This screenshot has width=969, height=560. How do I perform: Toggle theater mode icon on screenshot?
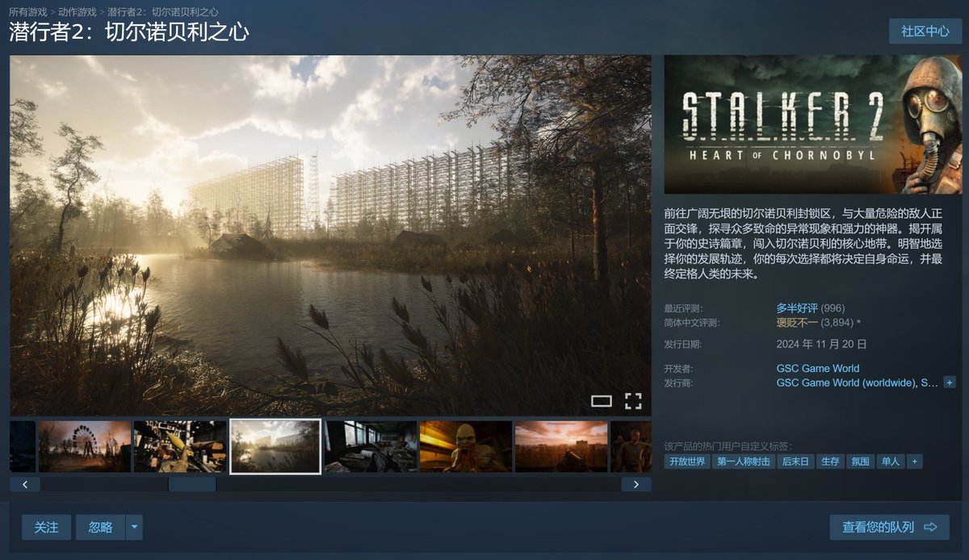tap(602, 400)
